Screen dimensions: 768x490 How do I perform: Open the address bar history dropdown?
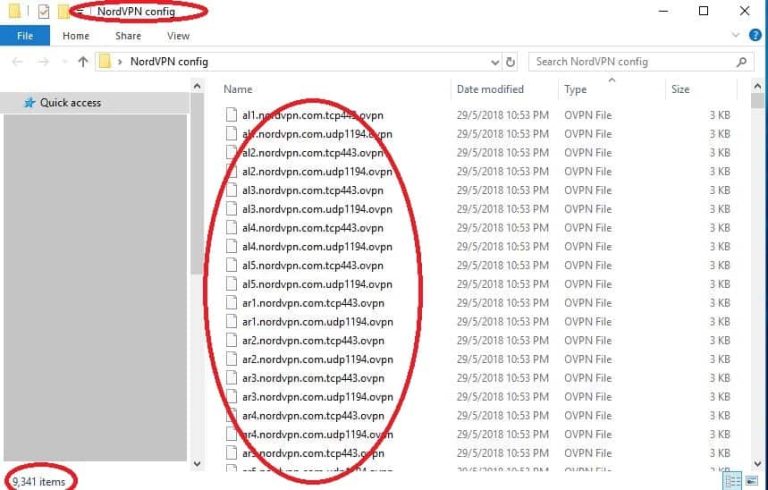[x=494, y=61]
